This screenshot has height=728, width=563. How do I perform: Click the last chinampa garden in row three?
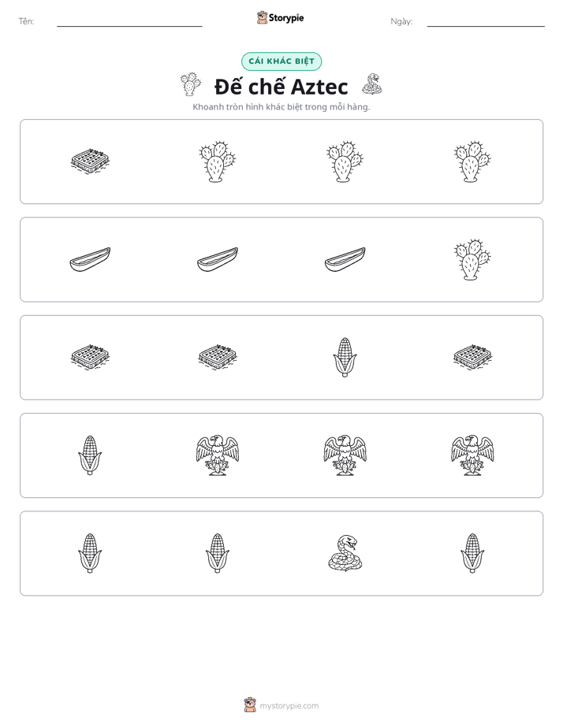coord(472,357)
